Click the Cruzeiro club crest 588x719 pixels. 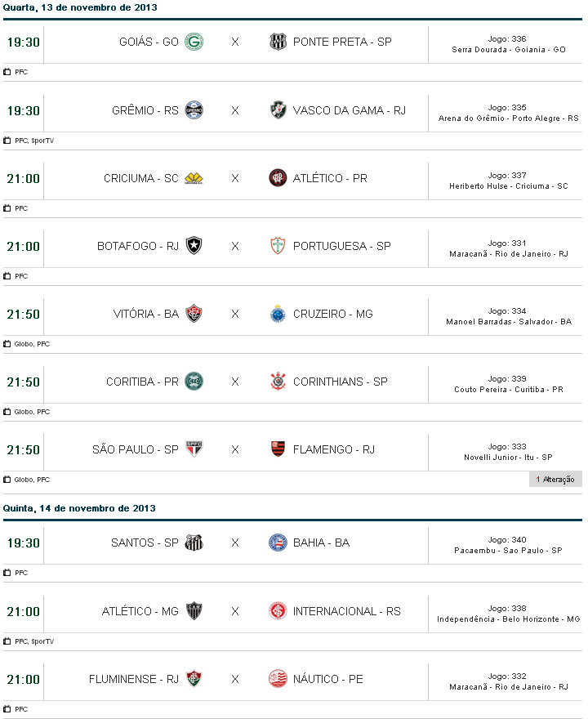click(278, 314)
